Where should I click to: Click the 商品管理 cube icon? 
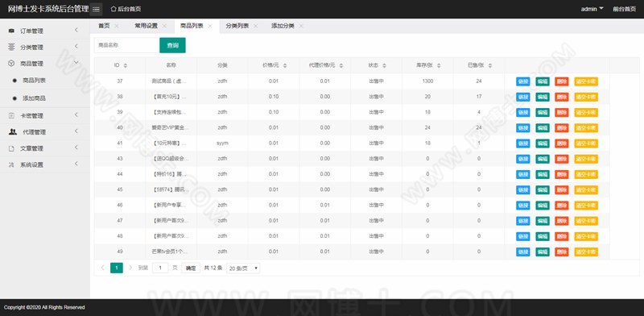11,64
